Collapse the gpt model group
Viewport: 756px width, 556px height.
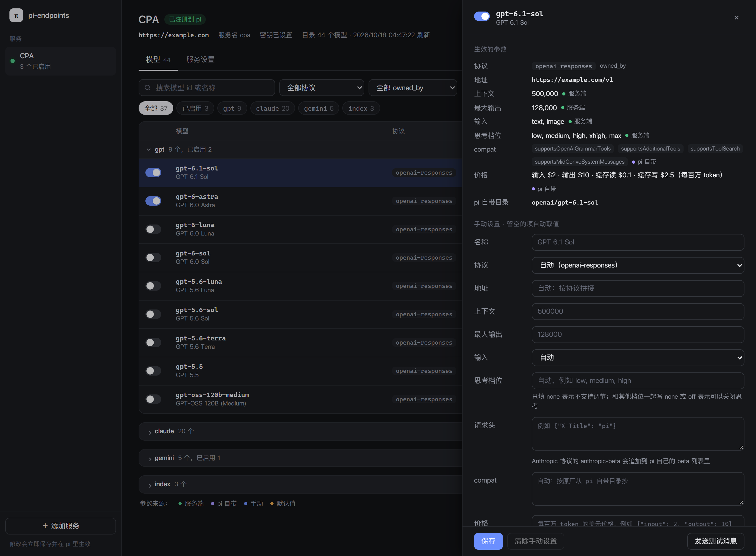tap(149, 149)
